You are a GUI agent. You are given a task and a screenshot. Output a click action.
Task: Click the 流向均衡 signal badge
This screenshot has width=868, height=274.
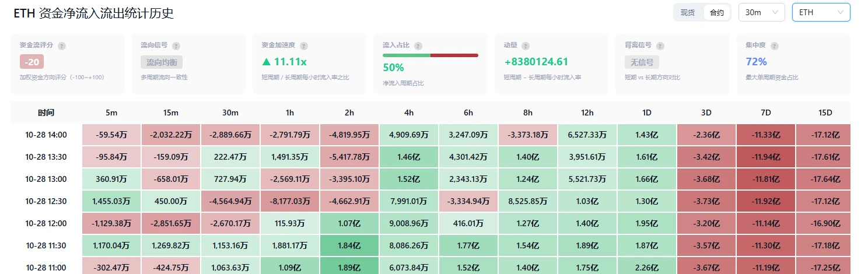[x=162, y=62]
